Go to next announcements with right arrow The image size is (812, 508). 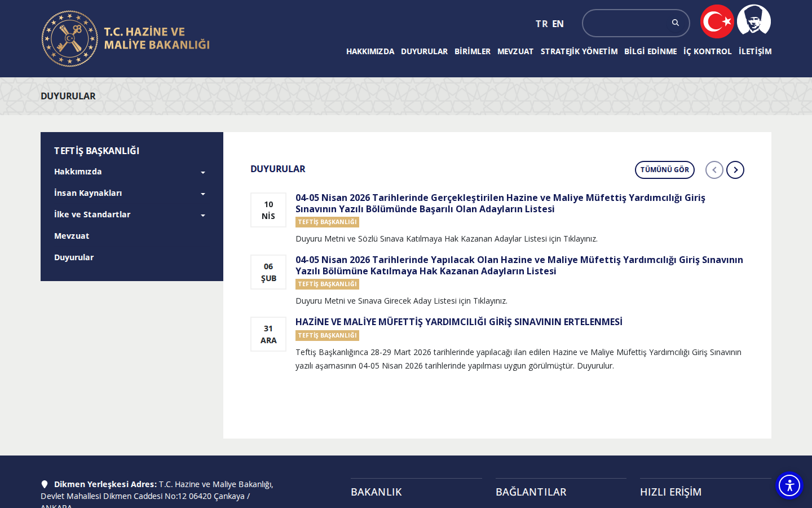735,170
